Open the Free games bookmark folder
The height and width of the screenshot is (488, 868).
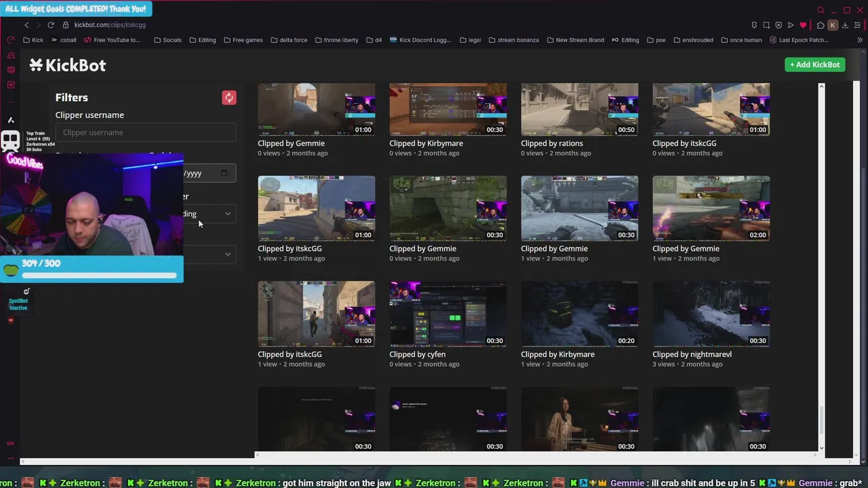[243, 40]
